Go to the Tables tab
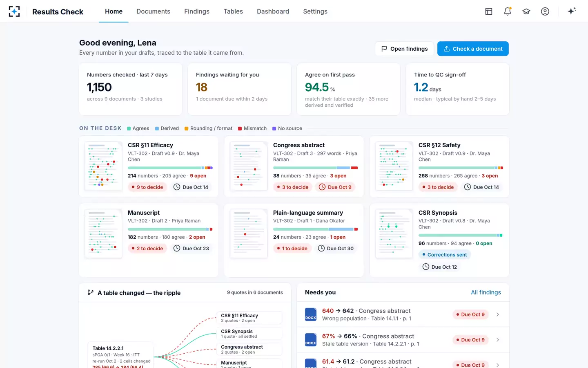The height and width of the screenshot is (368, 588). pos(233,11)
